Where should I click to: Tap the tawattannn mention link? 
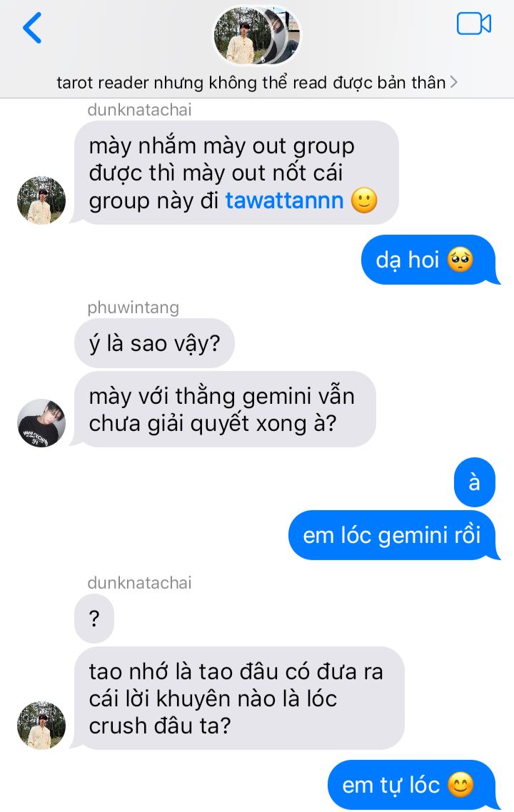(x=284, y=201)
